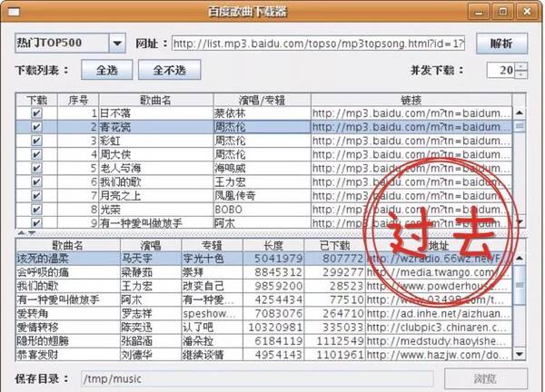Click the 全选 button
545x392 pixels.
[x=105, y=70]
